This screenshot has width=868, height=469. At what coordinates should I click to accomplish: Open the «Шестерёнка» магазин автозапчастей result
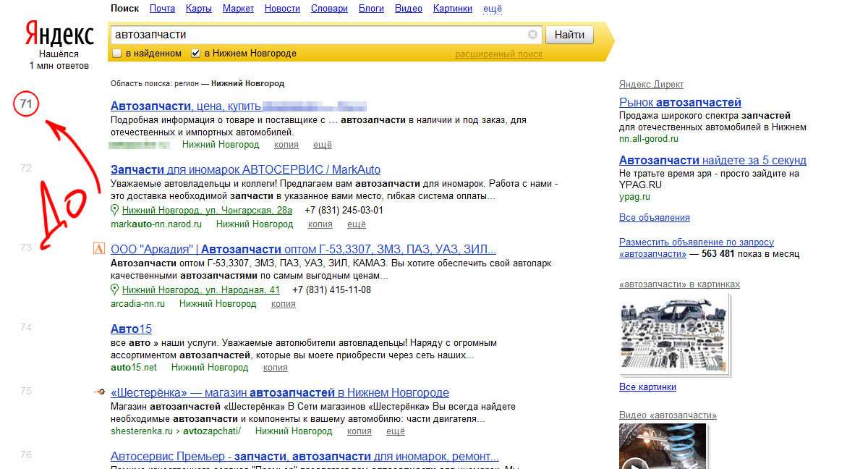pyautogui.click(x=280, y=393)
